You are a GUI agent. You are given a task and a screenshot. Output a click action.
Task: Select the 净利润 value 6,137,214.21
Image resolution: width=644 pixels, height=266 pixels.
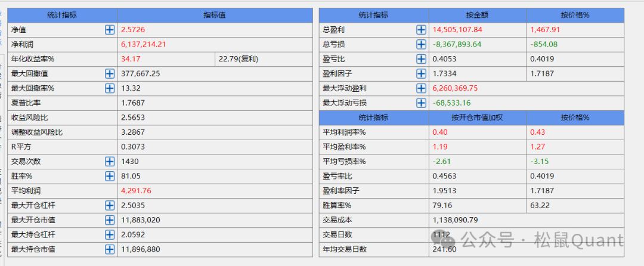[x=143, y=44]
